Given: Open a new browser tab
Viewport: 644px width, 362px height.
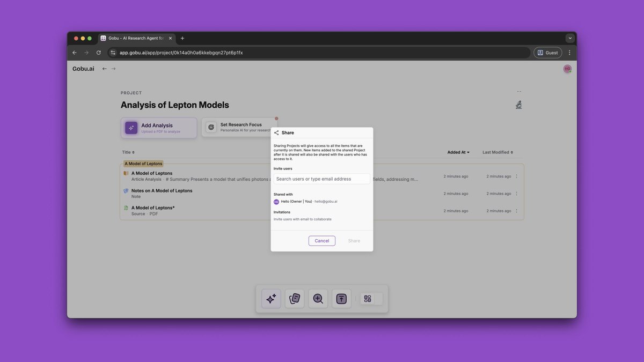Looking at the screenshot, I should tap(182, 38).
